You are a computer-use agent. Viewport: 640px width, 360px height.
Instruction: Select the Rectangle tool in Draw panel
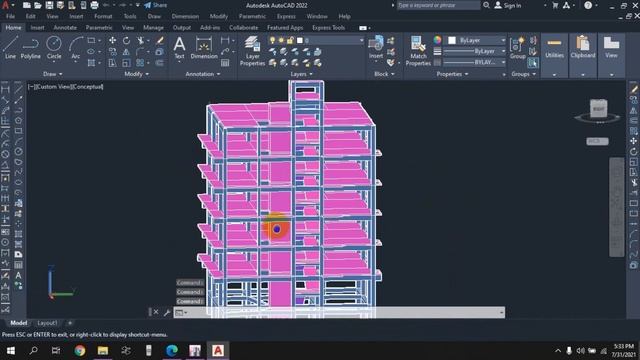(x=91, y=40)
